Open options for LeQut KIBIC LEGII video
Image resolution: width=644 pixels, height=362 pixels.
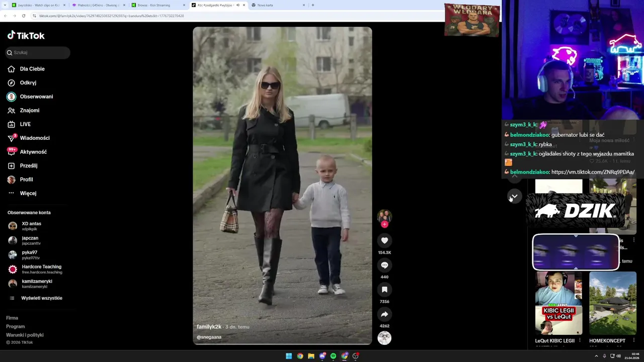pos(580,340)
